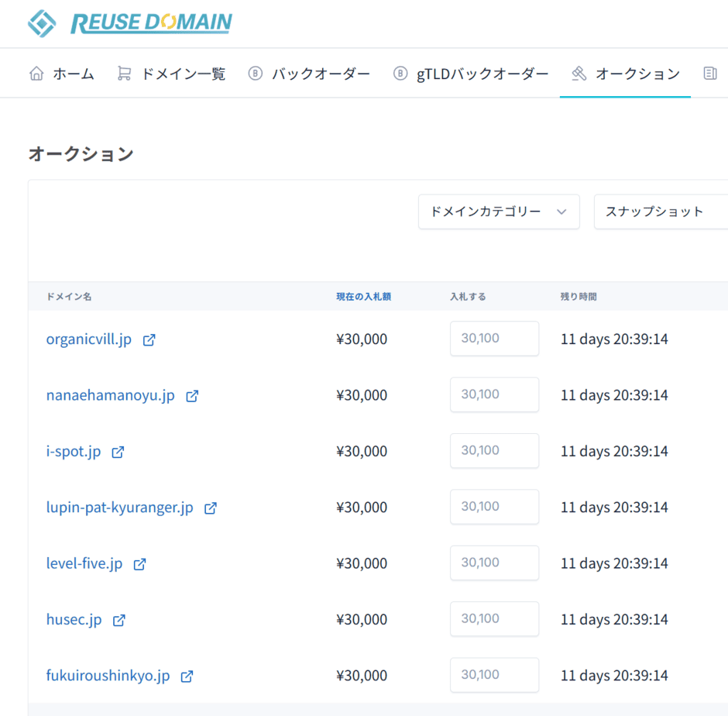728x716 pixels.
Task: Sort by 現在の入札額 column header
Action: pos(363,296)
